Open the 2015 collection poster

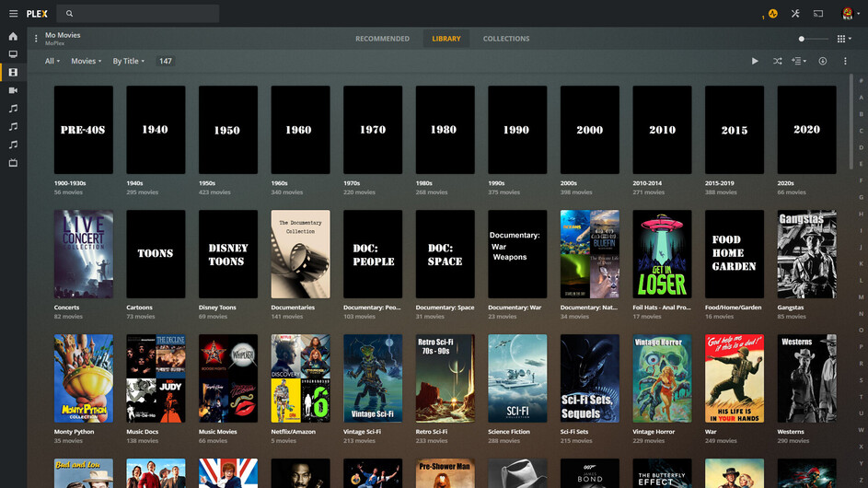pyautogui.click(x=734, y=130)
